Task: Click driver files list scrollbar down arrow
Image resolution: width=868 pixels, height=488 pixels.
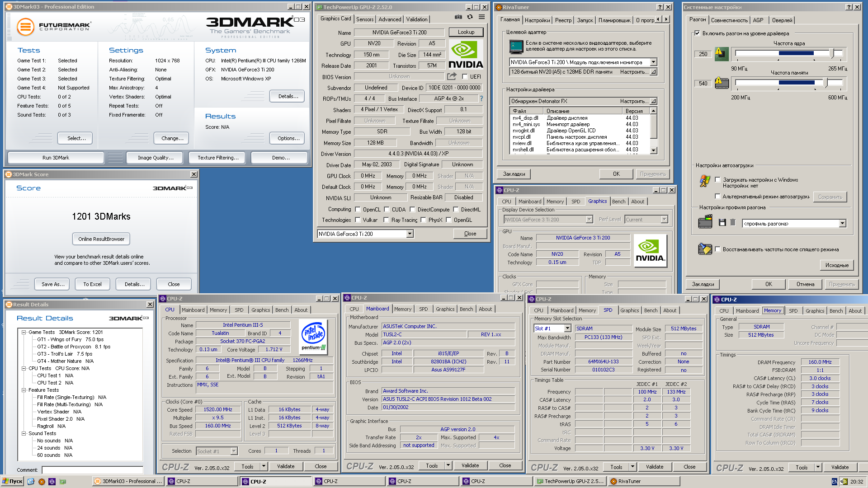Action: point(653,150)
